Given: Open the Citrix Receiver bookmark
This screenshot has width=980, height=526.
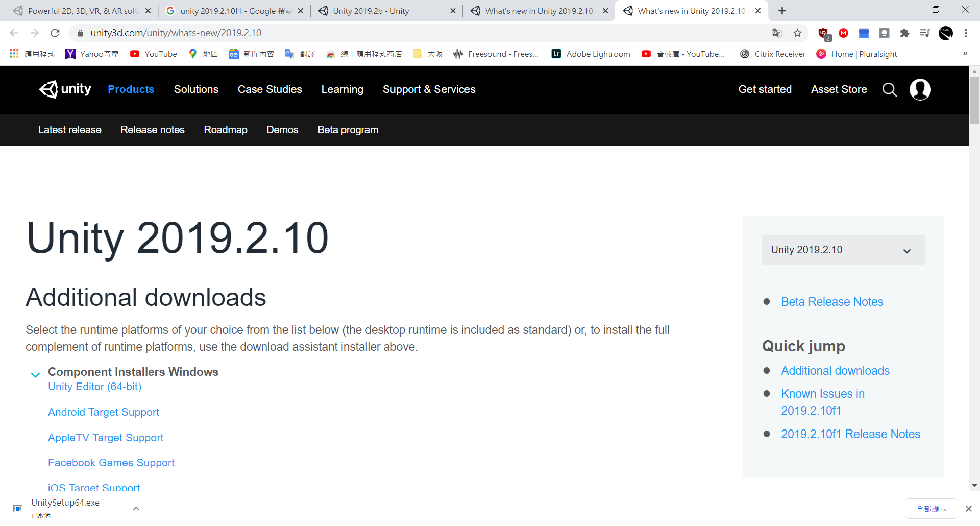Looking at the screenshot, I should point(773,54).
